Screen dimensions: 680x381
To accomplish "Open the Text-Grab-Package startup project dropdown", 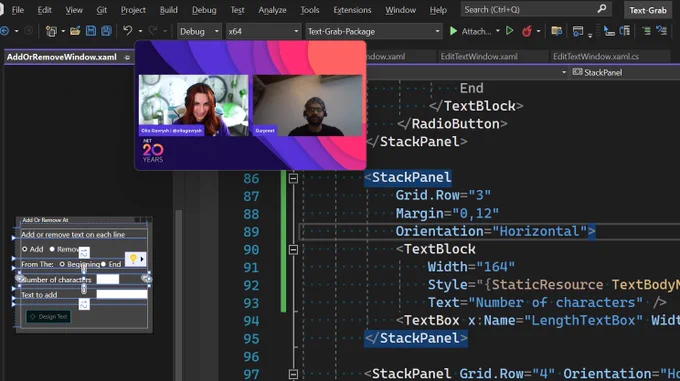I will [x=373, y=31].
